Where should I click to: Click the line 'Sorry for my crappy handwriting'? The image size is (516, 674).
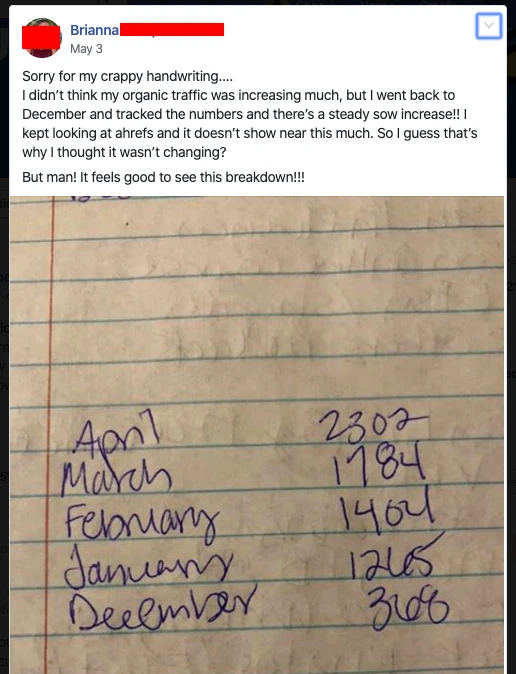tap(127, 77)
